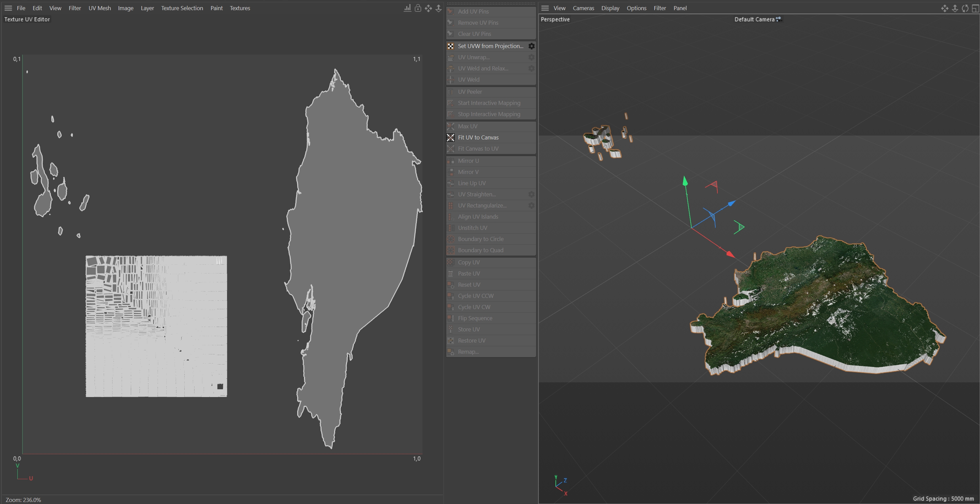
Task: Open the hamburger menu in the Perspective viewport
Action: [545, 8]
